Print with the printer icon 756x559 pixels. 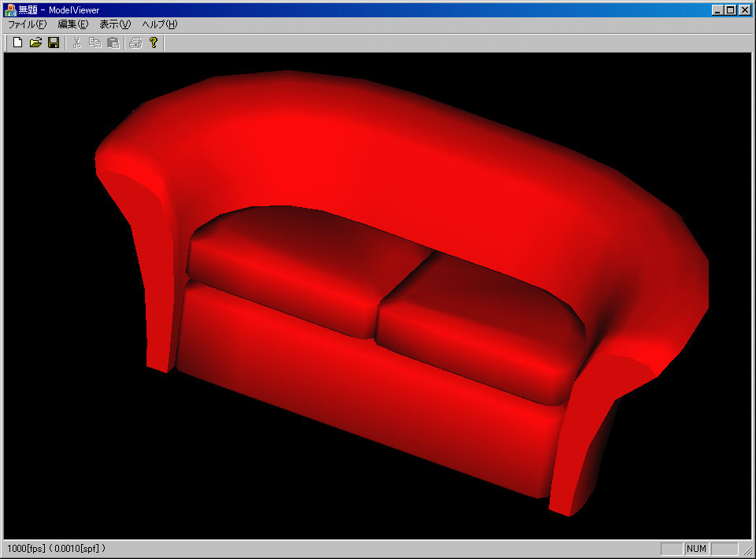pos(136,43)
